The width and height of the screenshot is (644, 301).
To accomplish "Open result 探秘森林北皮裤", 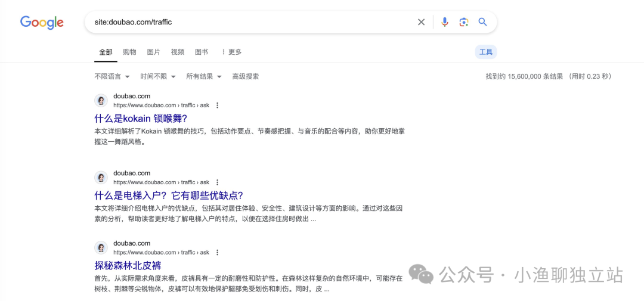I will pyautogui.click(x=128, y=266).
